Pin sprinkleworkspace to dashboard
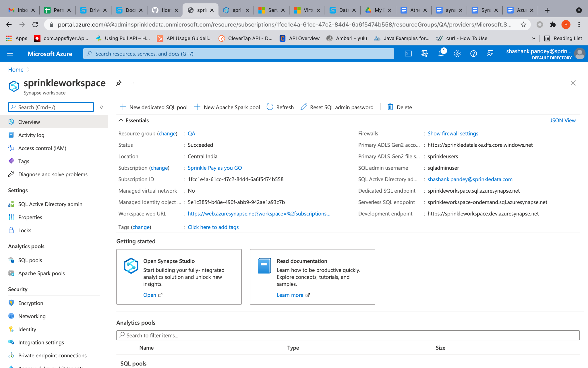Screen dimensions: 588x368 tap(119, 83)
